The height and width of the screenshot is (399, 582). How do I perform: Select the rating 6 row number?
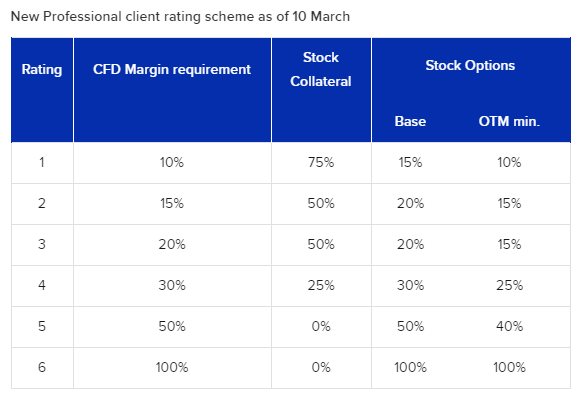(42, 367)
